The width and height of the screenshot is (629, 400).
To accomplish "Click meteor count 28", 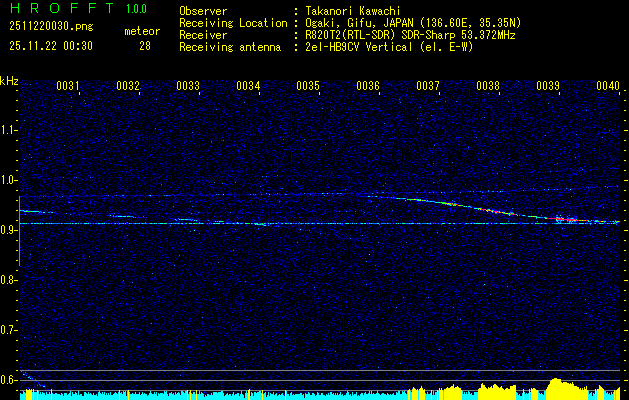I will coord(145,46).
